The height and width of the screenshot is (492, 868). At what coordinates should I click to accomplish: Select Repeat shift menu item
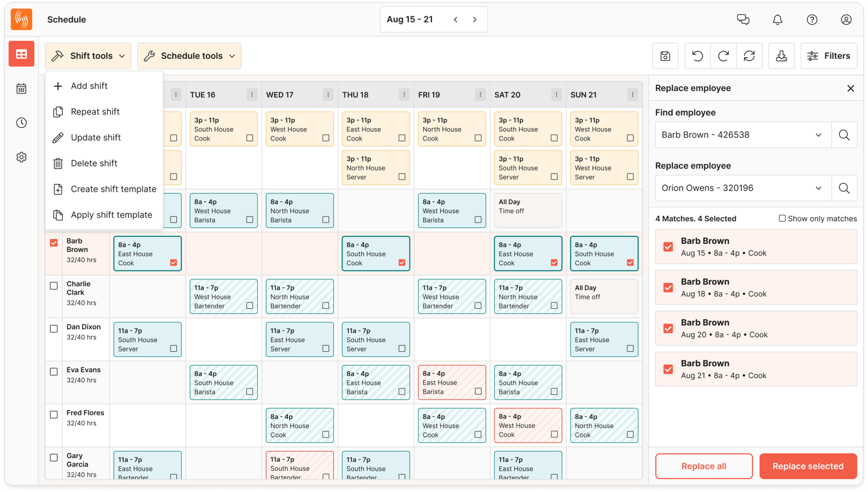click(x=104, y=111)
